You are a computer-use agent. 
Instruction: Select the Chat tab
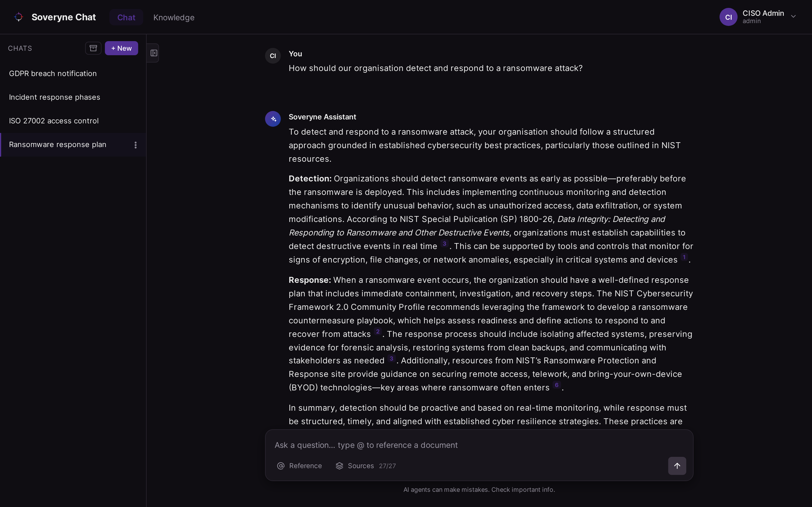click(126, 17)
